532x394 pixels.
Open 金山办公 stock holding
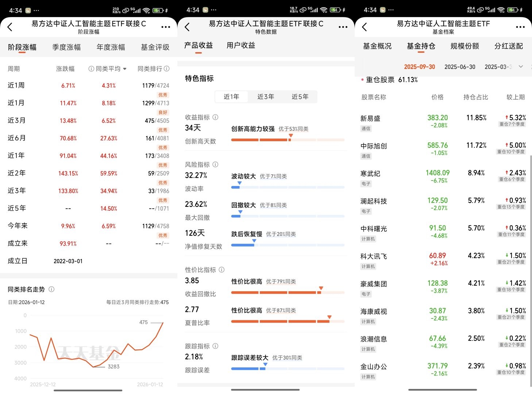pos(443,371)
